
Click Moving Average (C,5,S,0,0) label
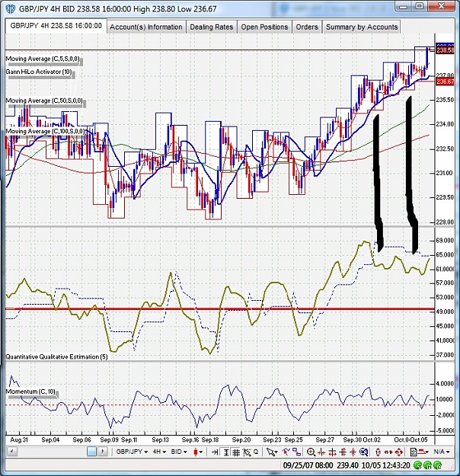[x=43, y=59]
